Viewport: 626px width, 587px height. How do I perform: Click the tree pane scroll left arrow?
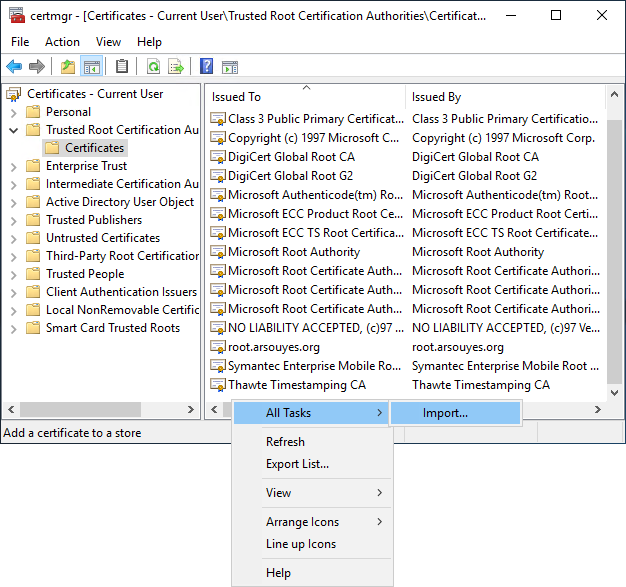(11, 410)
